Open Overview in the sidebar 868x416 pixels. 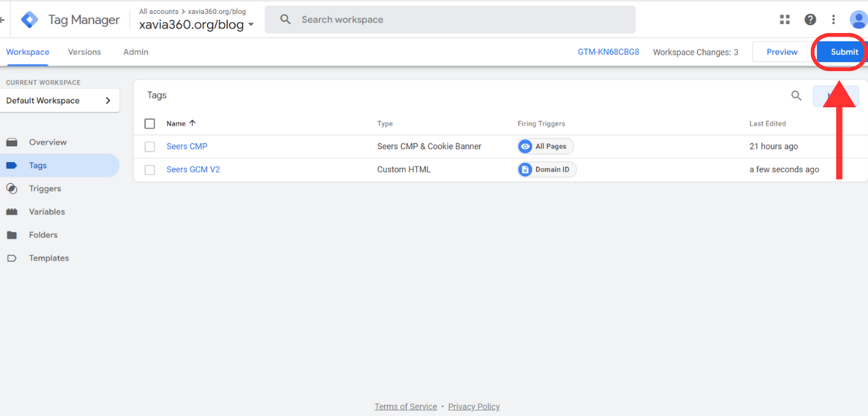pyautogui.click(x=48, y=142)
